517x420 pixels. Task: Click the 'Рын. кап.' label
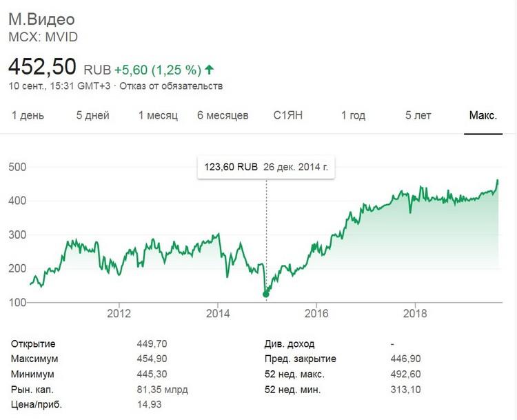pos(32,390)
